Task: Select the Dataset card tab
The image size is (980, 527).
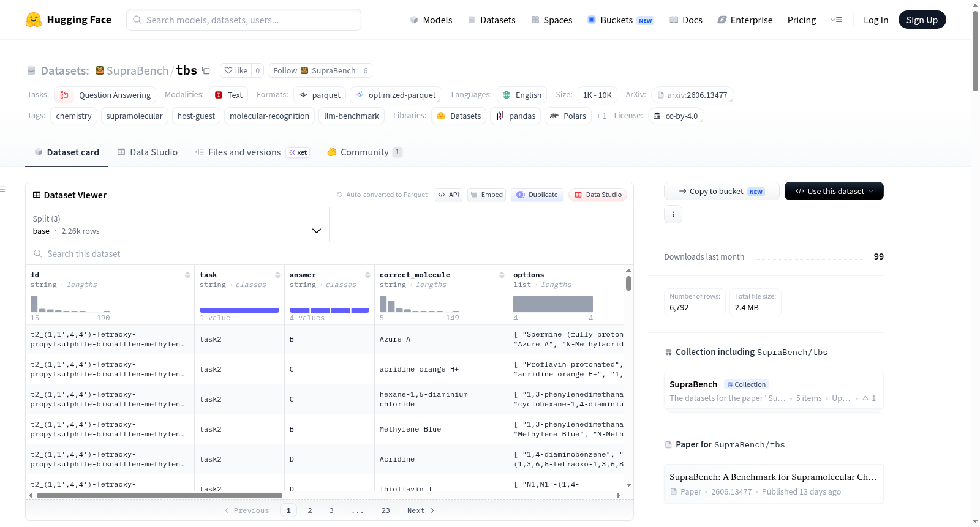Action: [67, 152]
